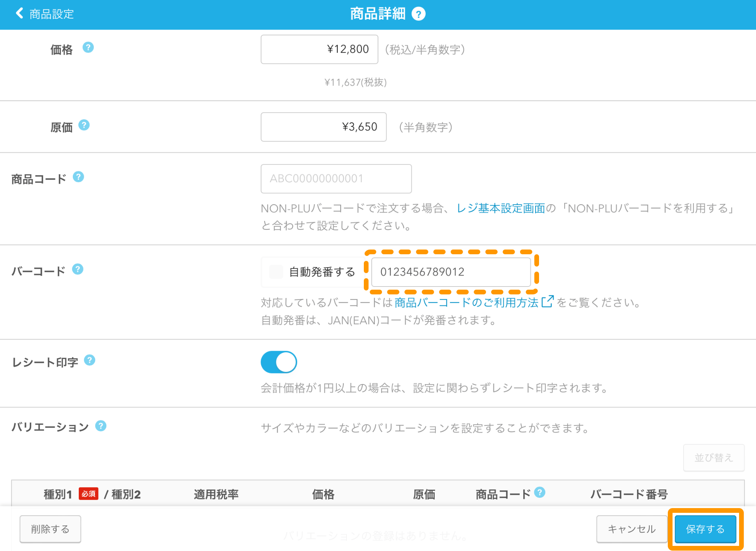This screenshot has height=551, width=756.
Task: Click help icon beside 価格 label
Action: pos(88,48)
